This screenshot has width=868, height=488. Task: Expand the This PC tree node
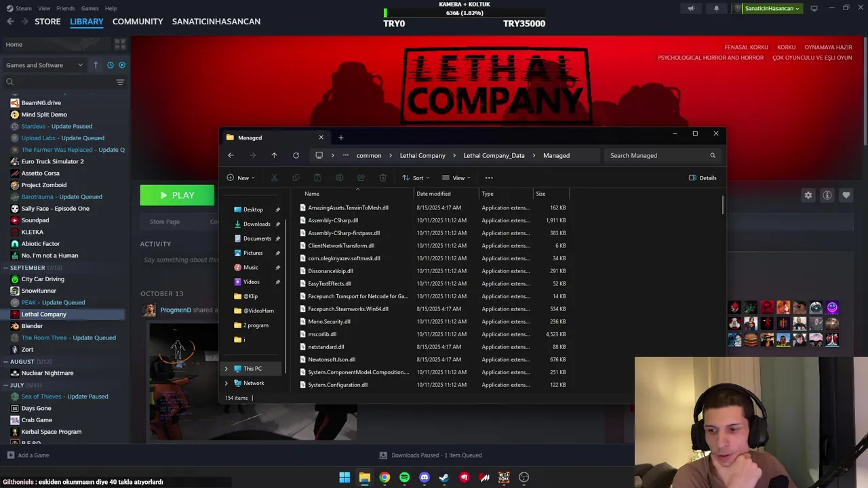(226, 369)
